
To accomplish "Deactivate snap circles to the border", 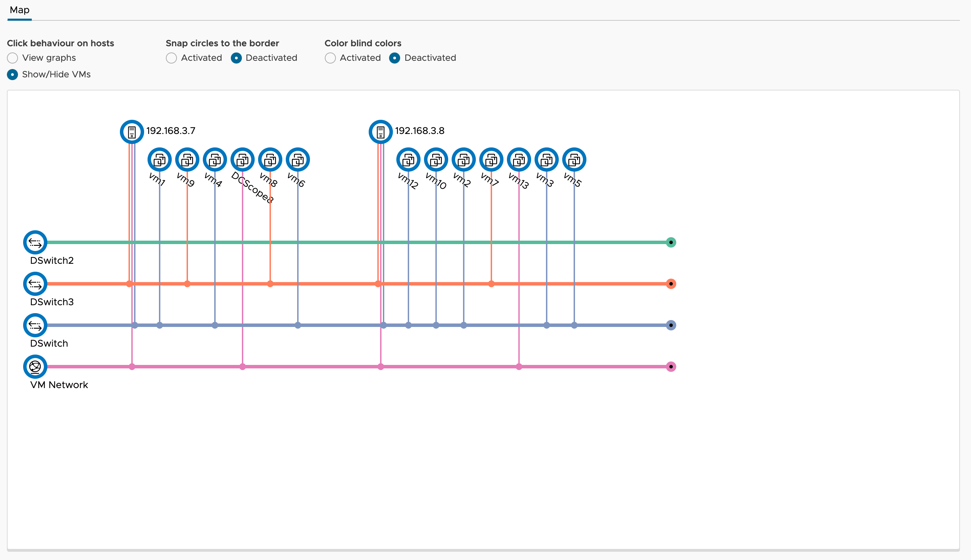I will [236, 58].
